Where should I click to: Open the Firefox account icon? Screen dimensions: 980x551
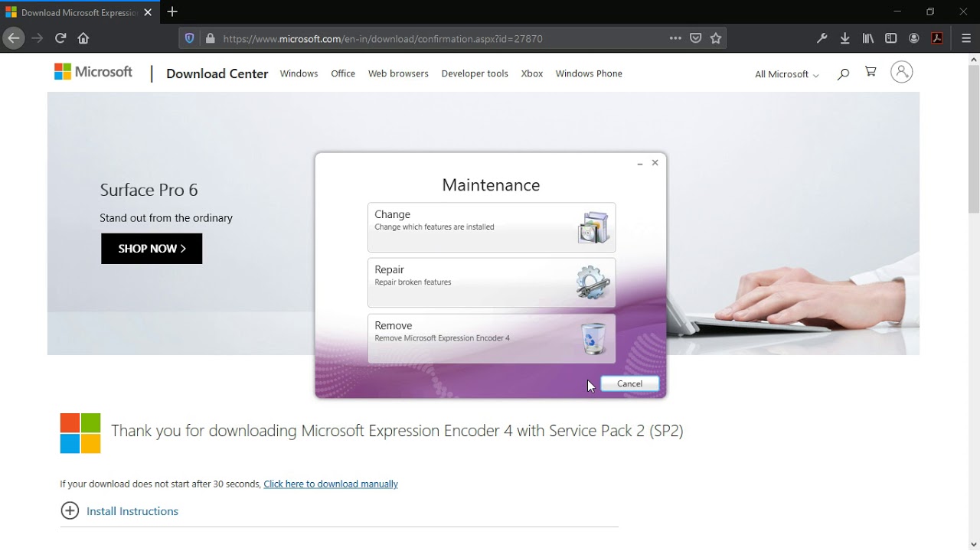pyautogui.click(x=914, y=38)
